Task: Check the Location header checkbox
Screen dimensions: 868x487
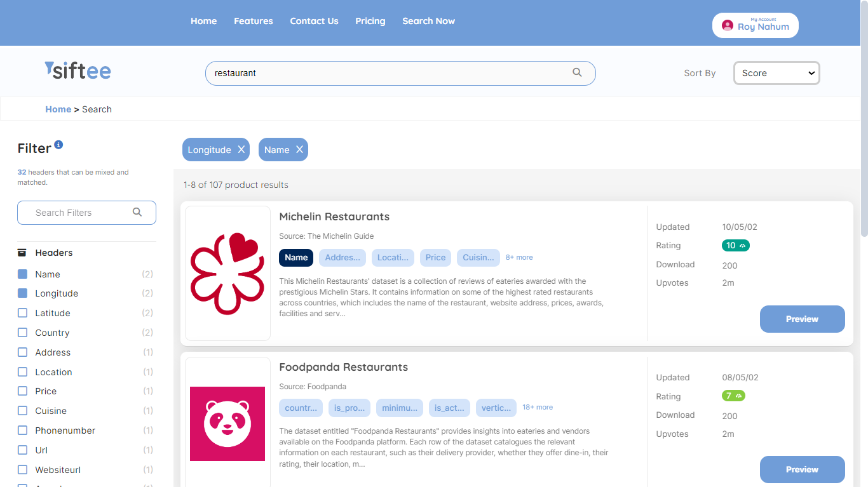Action: (x=22, y=372)
